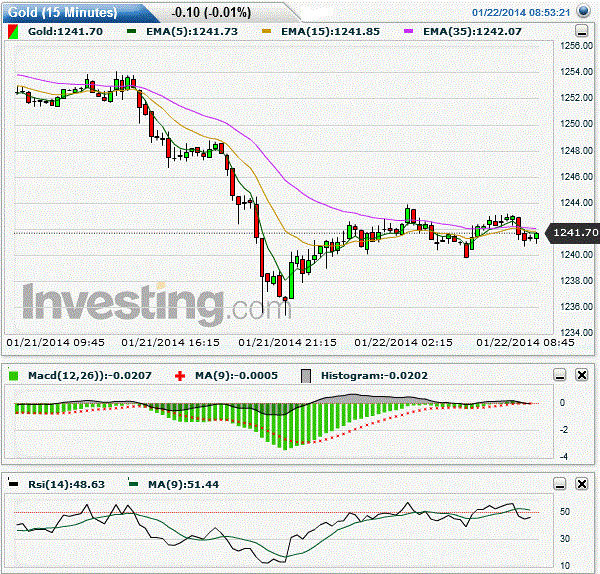Click the 01/21/2014 21:15 axis label

(x=287, y=342)
